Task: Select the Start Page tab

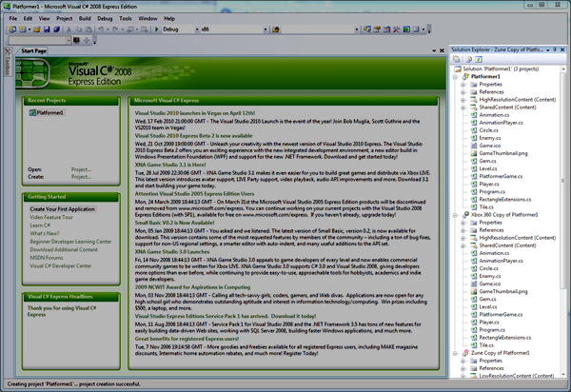Action: click(x=33, y=51)
